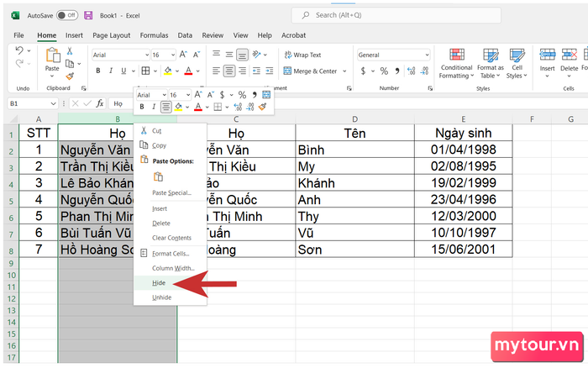588x368 pixels.
Task: Click the Save floppy disk icon in the title bar
Action: pyautogui.click(x=88, y=15)
